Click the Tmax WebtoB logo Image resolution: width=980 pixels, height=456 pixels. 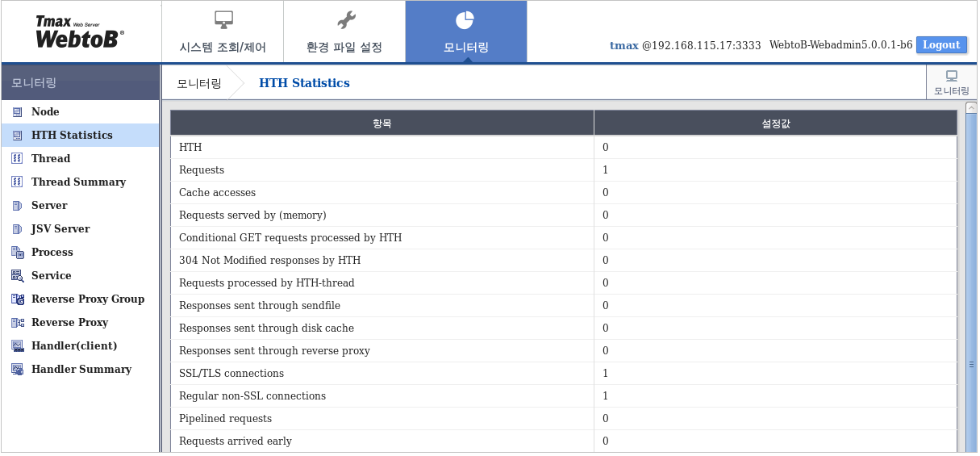(79, 31)
